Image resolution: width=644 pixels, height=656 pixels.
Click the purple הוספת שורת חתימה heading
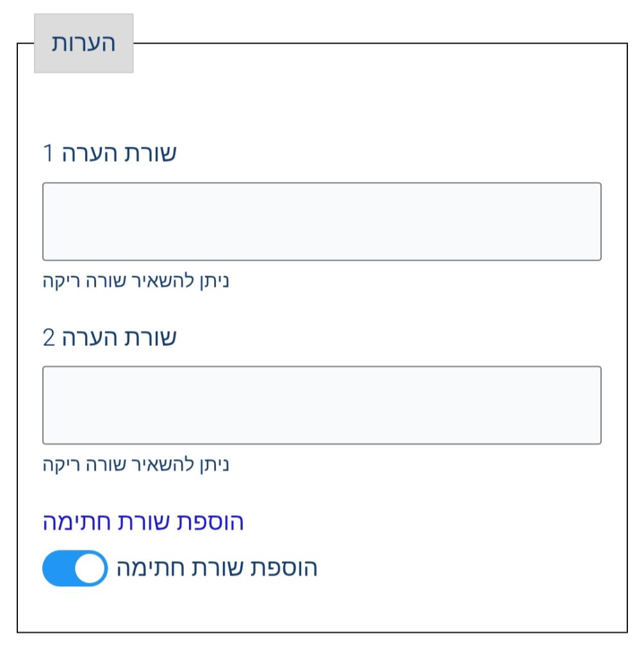pos(143,522)
